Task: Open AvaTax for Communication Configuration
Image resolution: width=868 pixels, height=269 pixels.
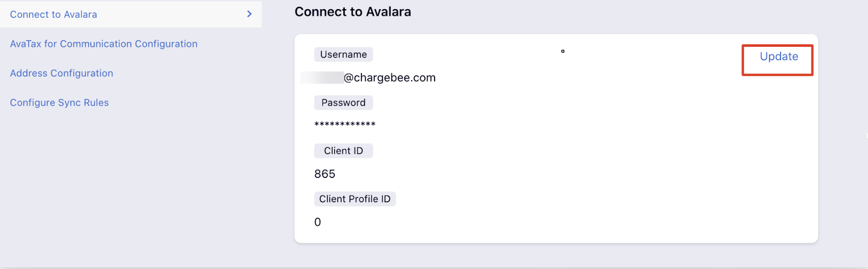Action: pos(104,44)
